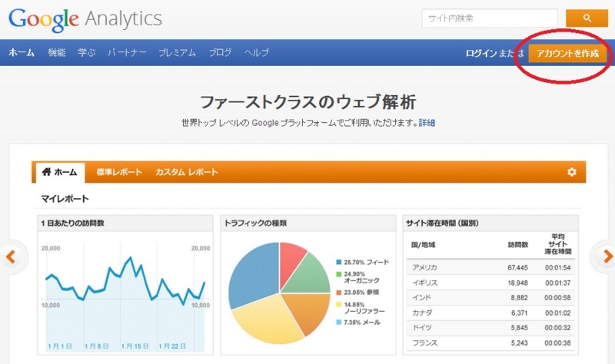Image resolution: width=615 pixels, height=364 pixels.
Task: Advance the carousel with the right arrow
Action: tap(607, 256)
